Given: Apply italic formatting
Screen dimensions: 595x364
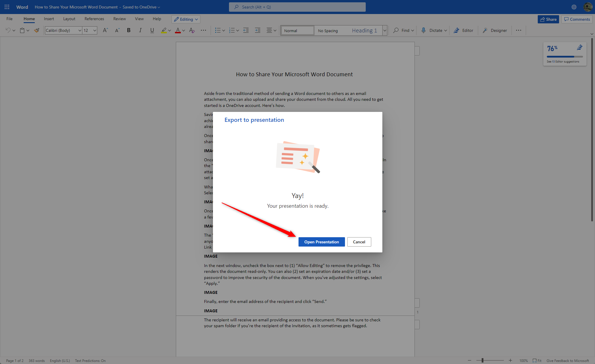Looking at the screenshot, I should point(140,30).
